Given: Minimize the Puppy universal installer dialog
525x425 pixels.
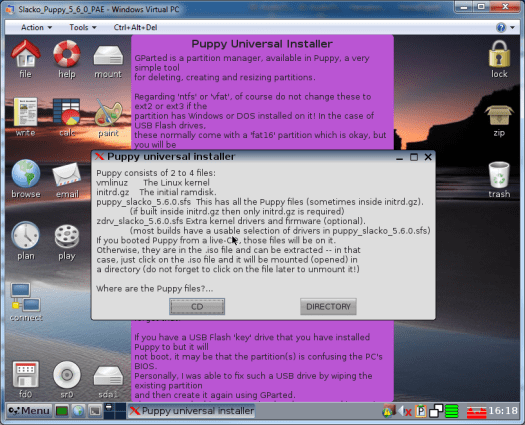Looking at the screenshot, I should tap(399, 157).
